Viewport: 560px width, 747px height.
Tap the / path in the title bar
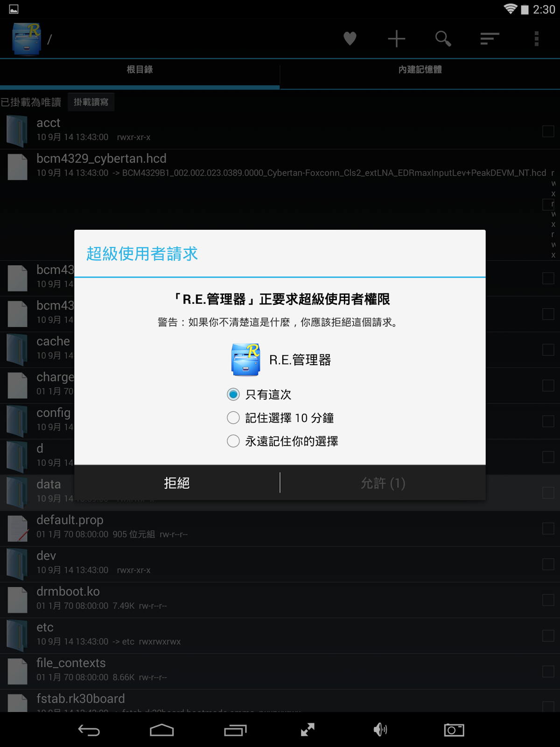[49, 40]
